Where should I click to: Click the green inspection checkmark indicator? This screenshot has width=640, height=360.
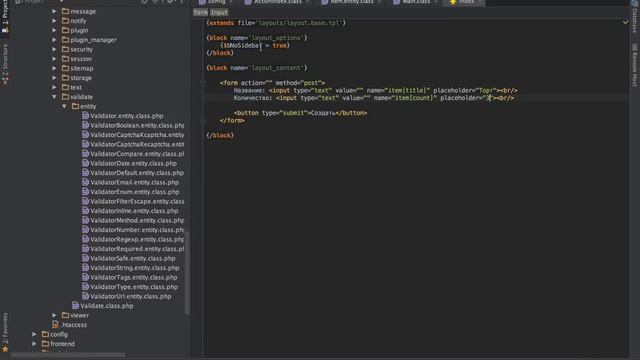pyautogui.click(x=625, y=22)
